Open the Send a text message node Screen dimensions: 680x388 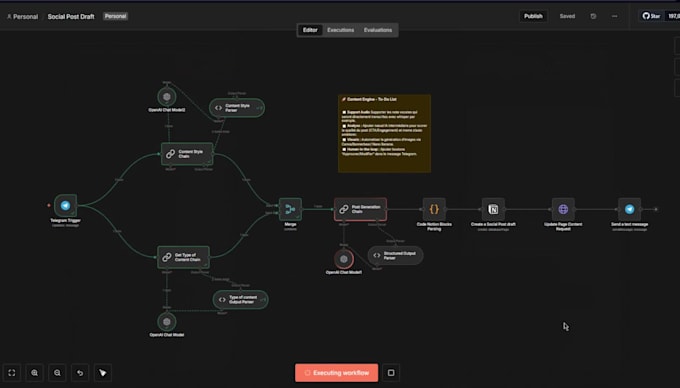click(629, 209)
